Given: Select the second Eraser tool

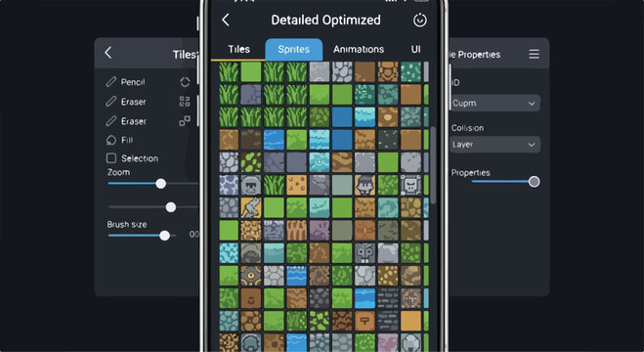Looking at the screenshot, I should tap(126, 121).
